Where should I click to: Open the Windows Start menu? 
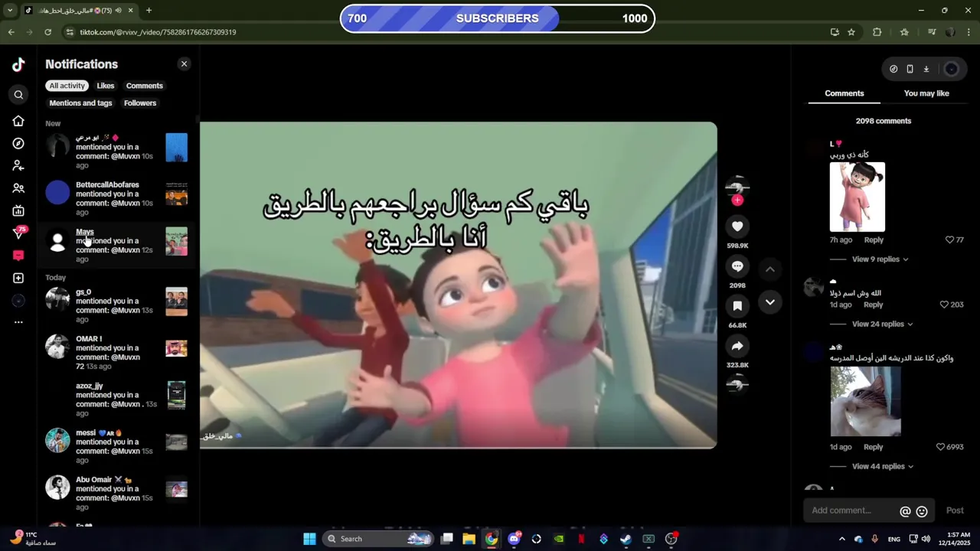tap(309, 539)
